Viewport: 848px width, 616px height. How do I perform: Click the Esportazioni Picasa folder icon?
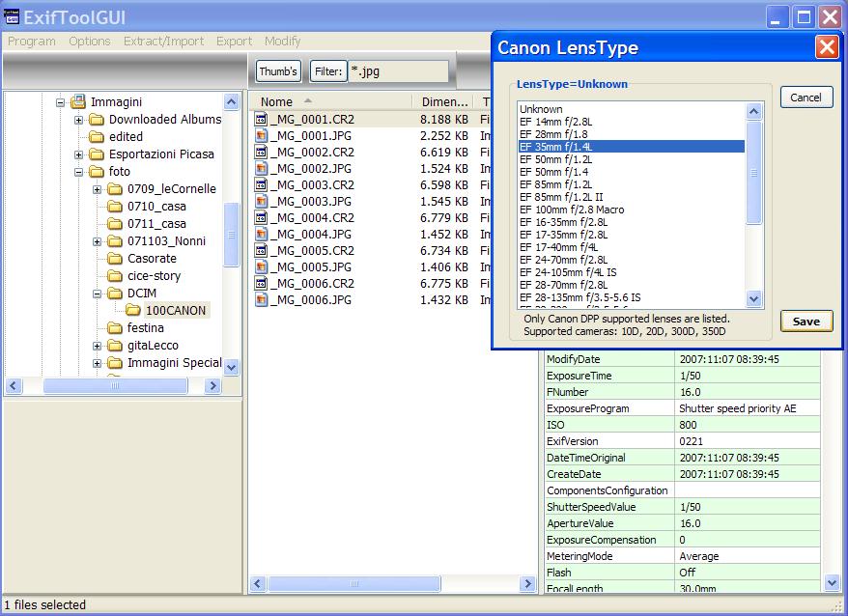click(97, 154)
